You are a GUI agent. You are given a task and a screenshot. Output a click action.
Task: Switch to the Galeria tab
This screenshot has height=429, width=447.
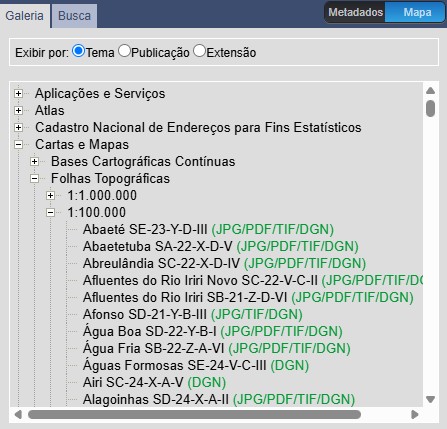(x=25, y=16)
